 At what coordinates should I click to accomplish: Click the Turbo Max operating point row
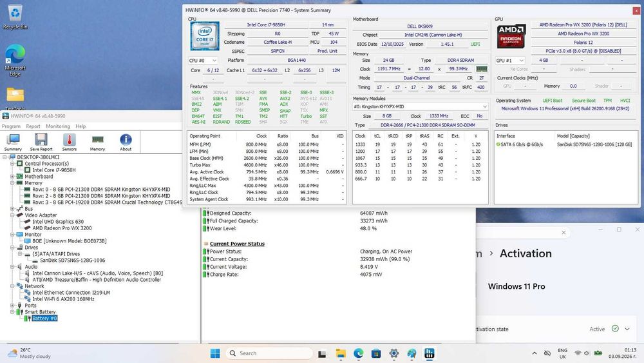(267, 165)
